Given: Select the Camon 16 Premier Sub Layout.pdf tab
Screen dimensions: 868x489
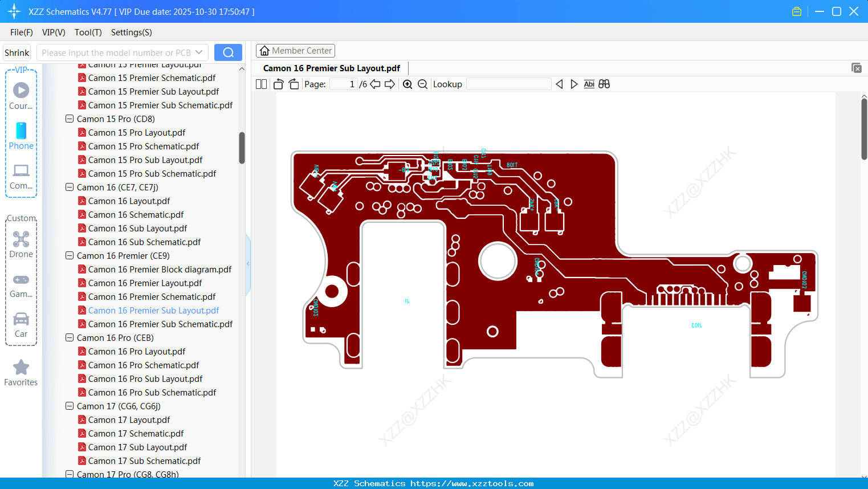Looking at the screenshot, I should coord(332,68).
